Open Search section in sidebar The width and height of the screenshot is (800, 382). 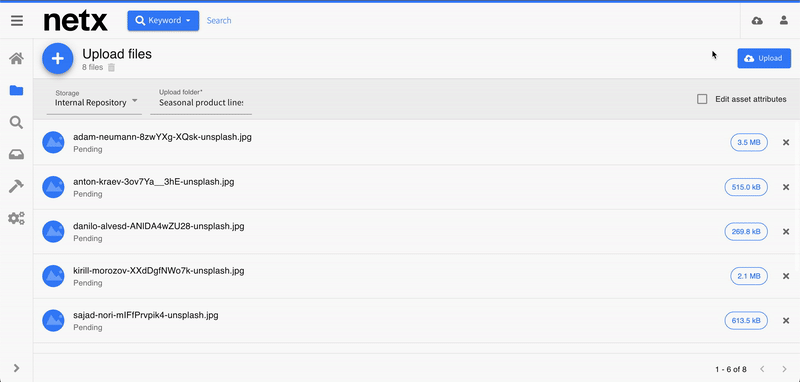coord(16,122)
